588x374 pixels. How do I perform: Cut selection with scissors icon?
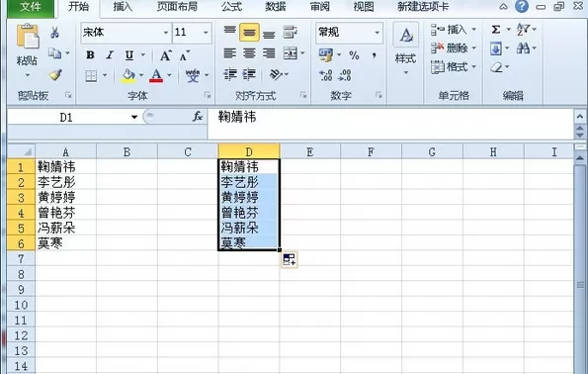54,33
